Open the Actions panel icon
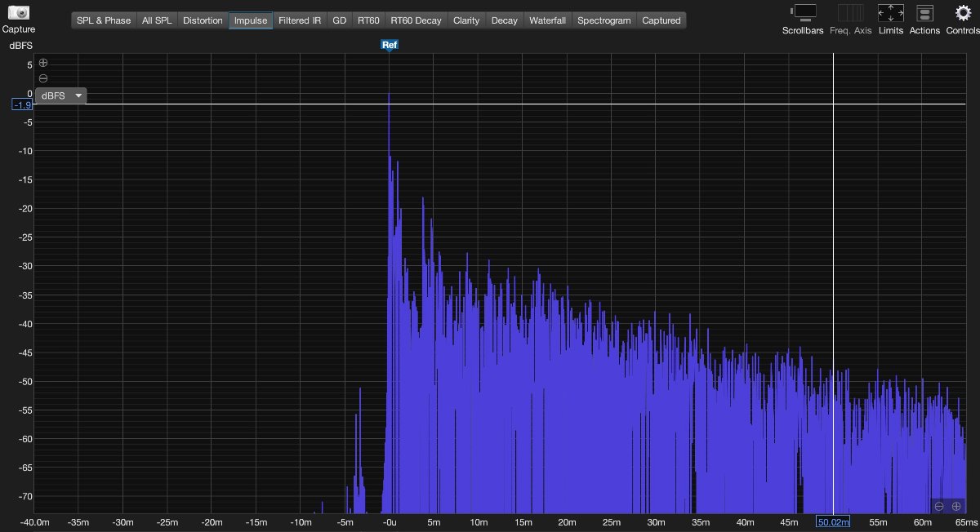 click(x=924, y=13)
